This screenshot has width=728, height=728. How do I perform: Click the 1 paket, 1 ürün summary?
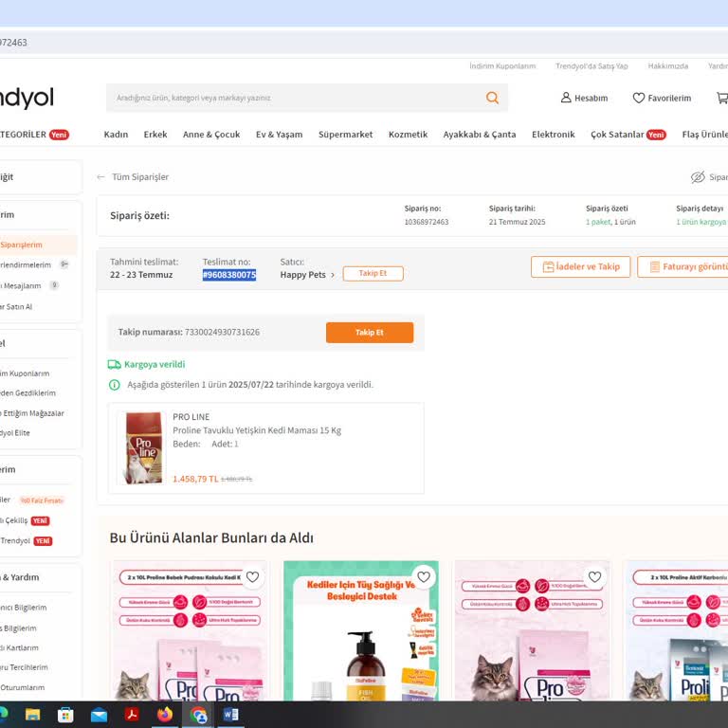coord(610,222)
